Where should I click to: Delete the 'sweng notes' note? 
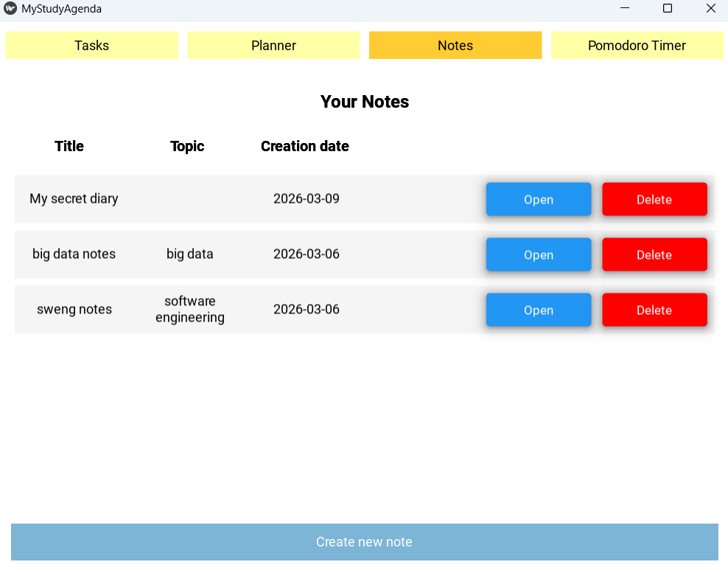point(654,310)
